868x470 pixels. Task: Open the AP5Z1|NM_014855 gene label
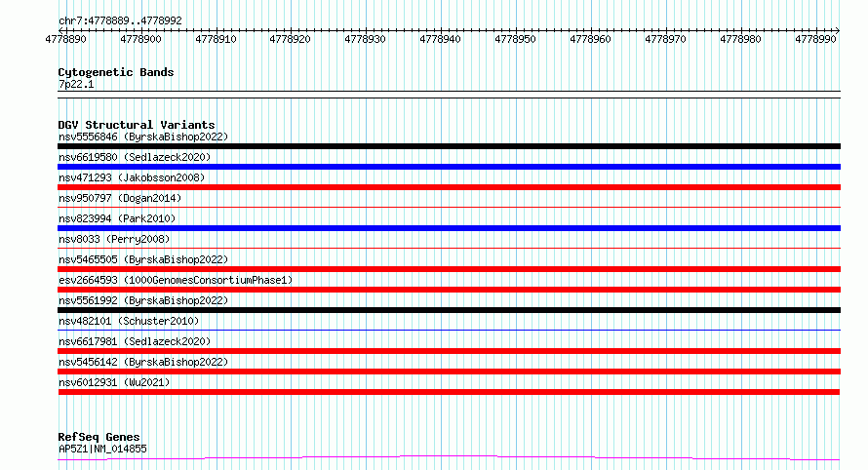click(102, 449)
